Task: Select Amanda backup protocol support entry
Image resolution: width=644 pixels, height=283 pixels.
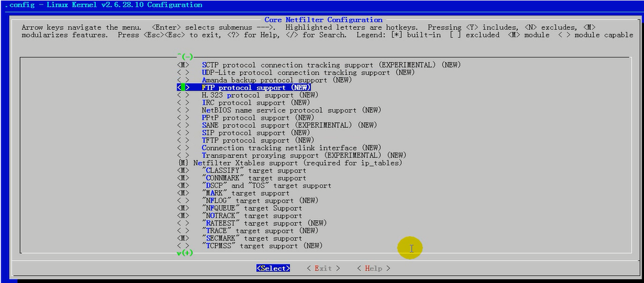Action: (277, 80)
